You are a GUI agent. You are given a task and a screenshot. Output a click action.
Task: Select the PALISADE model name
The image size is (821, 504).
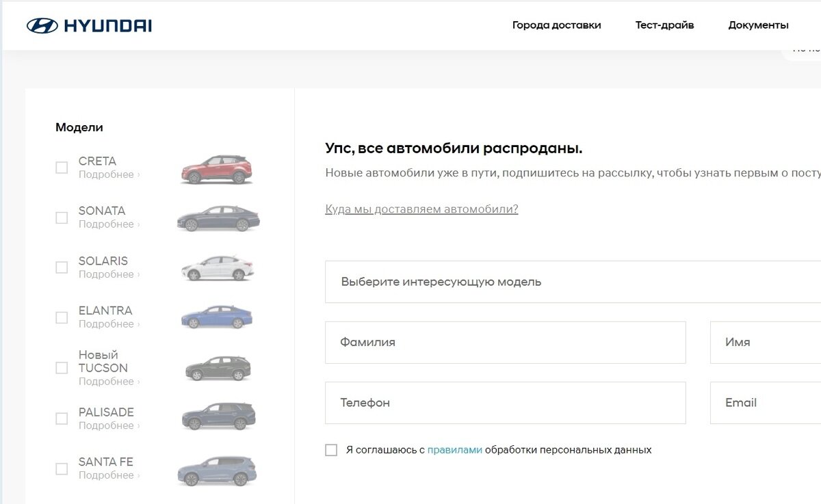click(106, 412)
